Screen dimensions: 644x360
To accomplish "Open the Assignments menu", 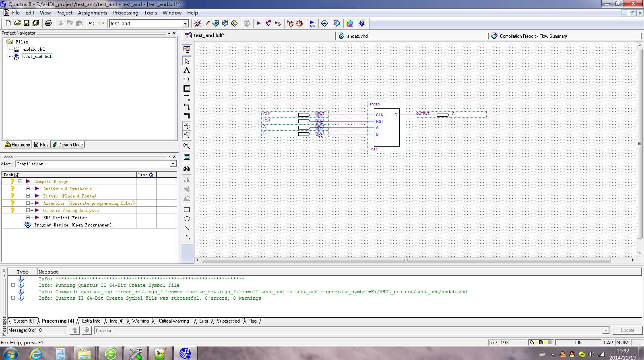I will tap(93, 13).
